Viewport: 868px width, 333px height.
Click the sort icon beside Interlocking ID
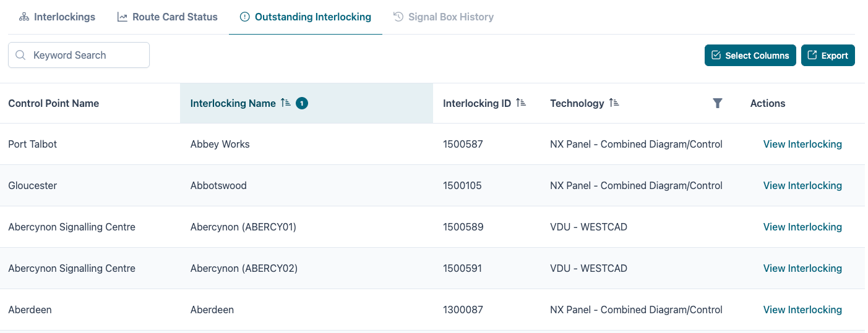click(x=521, y=103)
